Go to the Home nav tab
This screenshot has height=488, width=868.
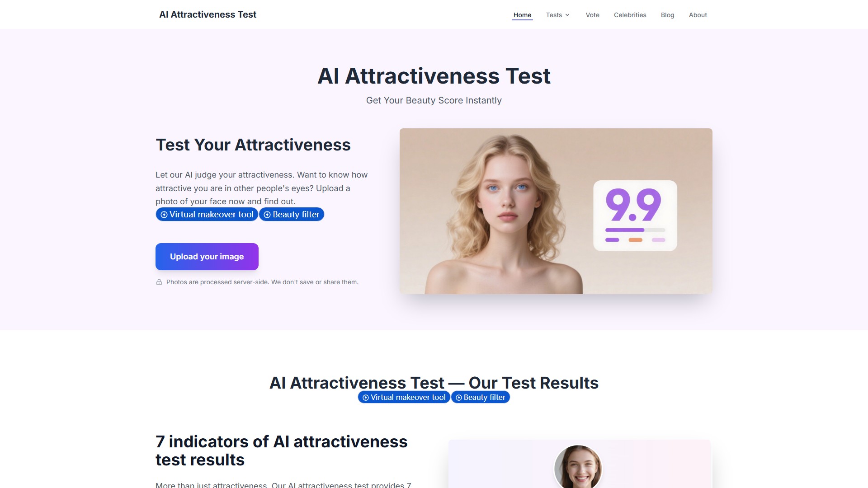522,15
